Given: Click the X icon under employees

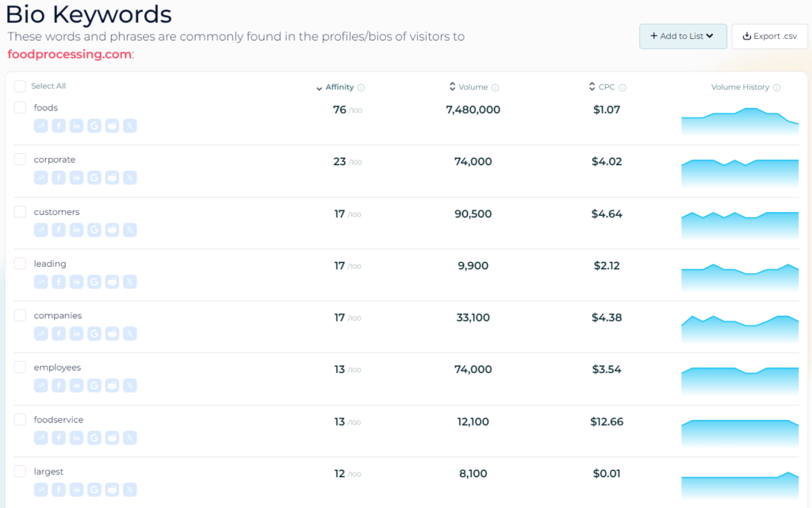Looking at the screenshot, I should pyautogui.click(x=130, y=385).
